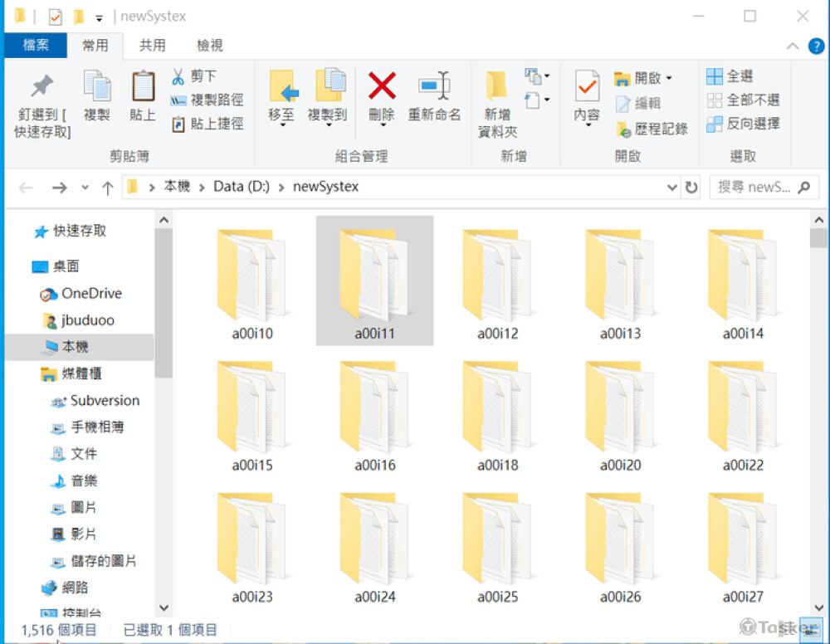The image size is (830, 644).
Task: Open the a00i18 folder thumbnail
Action: pyautogui.click(x=496, y=407)
